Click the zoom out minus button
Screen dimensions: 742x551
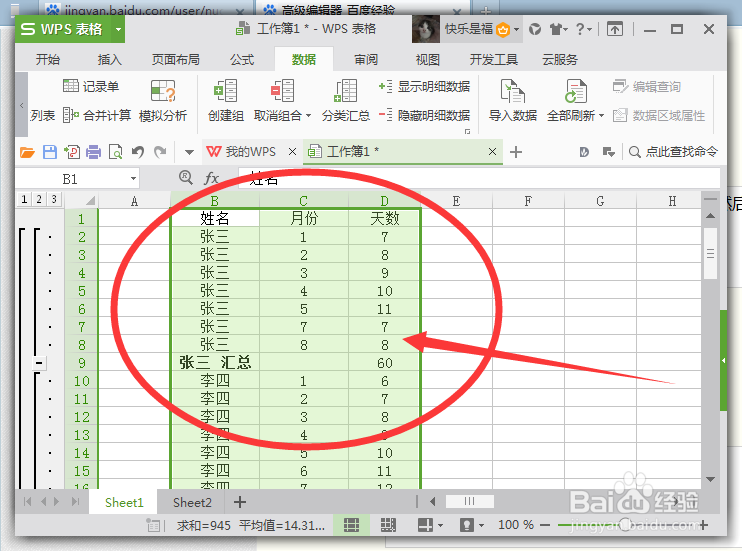[x=545, y=525]
